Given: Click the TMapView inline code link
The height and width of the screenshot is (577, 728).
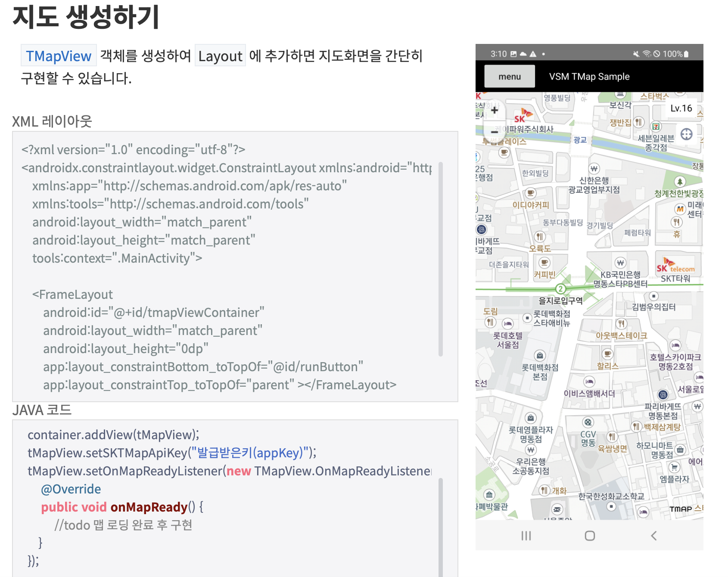Looking at the screenshot, I should click(x=59, y=56).
